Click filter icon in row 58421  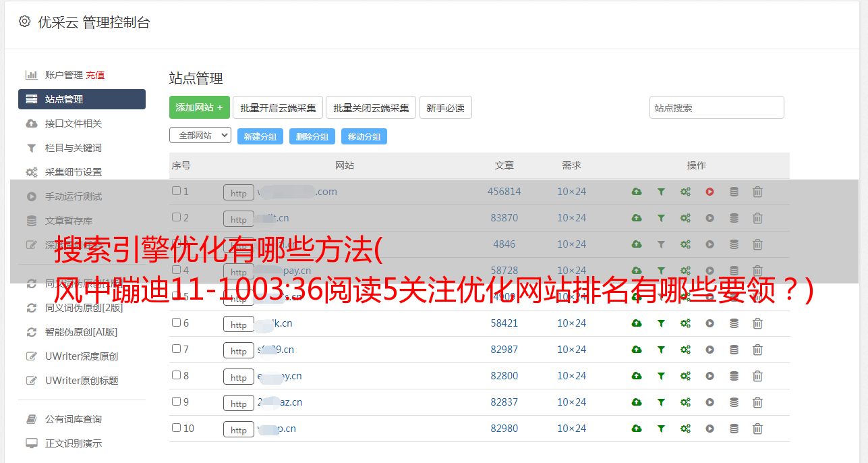661,323
